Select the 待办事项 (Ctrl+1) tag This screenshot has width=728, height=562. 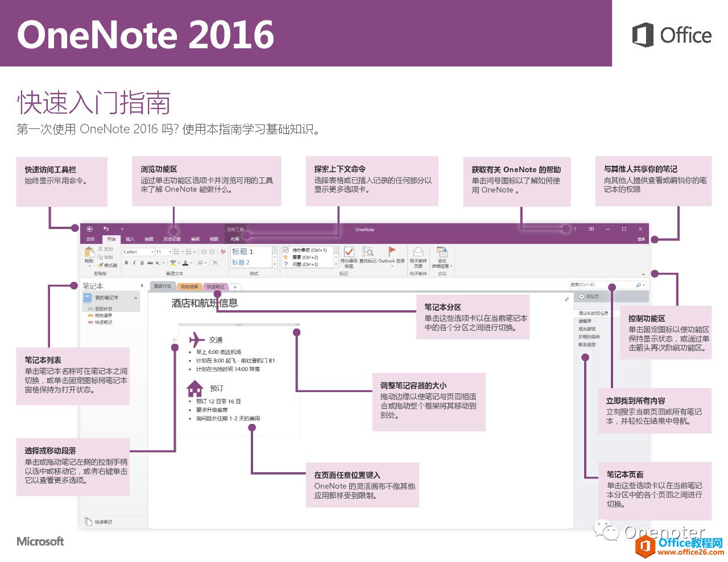coord(308,250)
